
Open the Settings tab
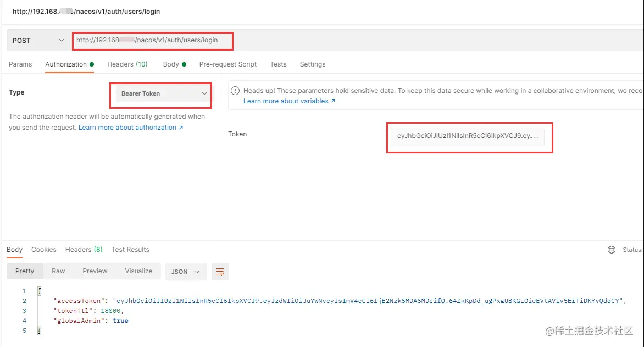313,64
